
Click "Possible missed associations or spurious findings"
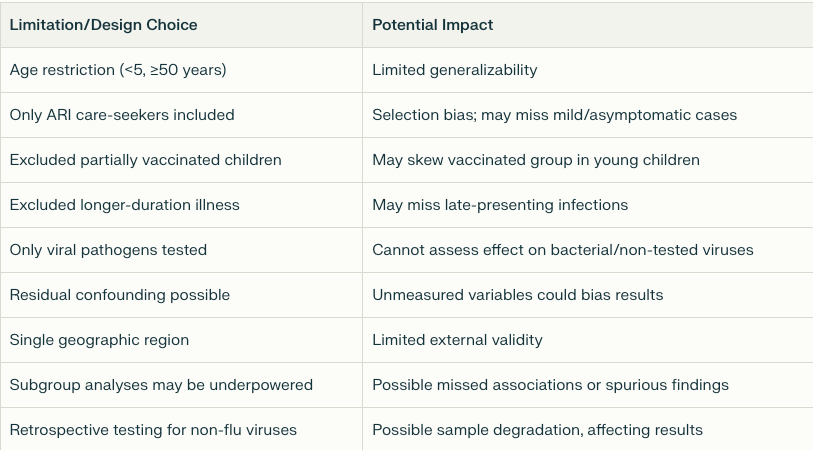coord(550,385)
